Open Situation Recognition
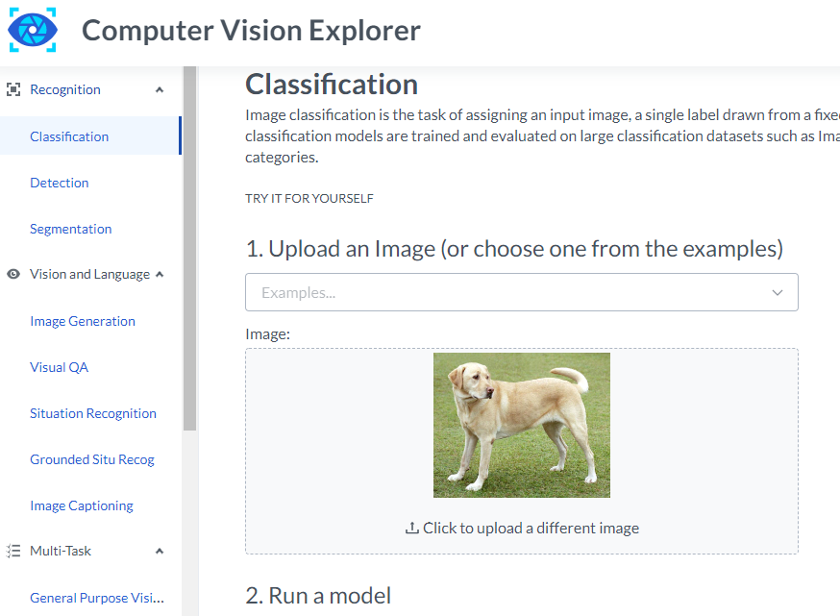The image size is (840, 616). point(93,413)
